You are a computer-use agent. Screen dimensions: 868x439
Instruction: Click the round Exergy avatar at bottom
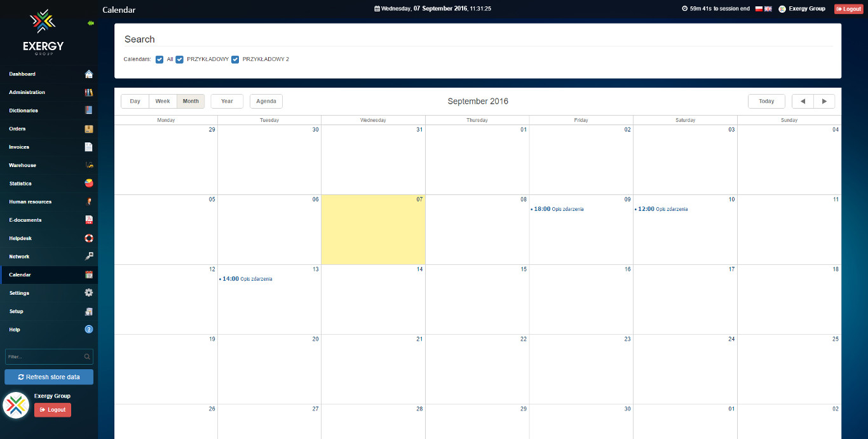pyautogui.click(x=16, y=405)
